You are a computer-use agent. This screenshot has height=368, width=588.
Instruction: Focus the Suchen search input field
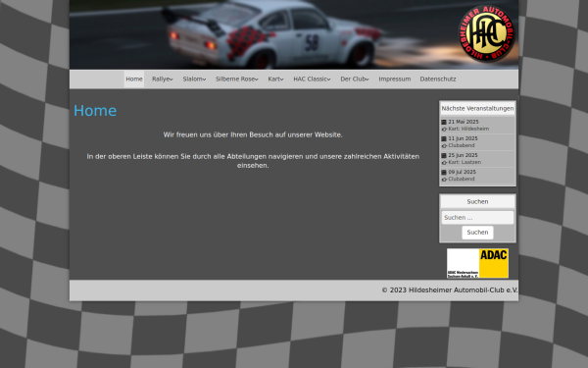[x=477, y=218]
